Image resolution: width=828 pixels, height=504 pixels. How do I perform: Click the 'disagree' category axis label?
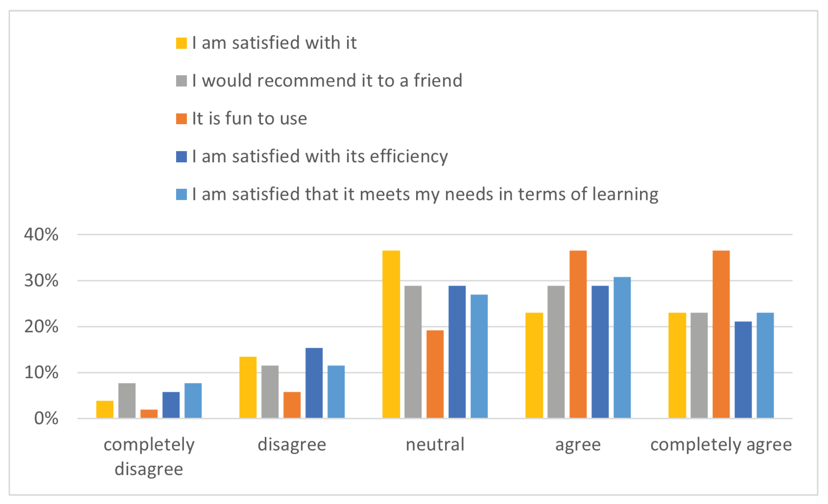(x=292, y=445)
